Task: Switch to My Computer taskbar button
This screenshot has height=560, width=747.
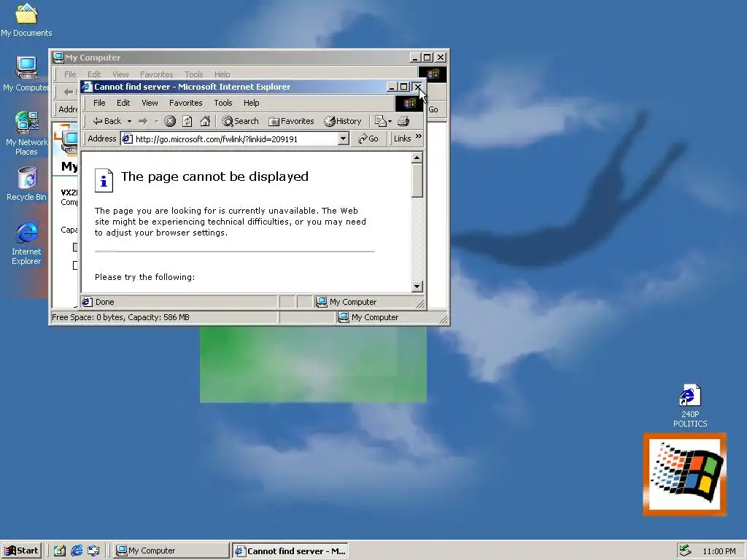Action: [x=172, y=551]
